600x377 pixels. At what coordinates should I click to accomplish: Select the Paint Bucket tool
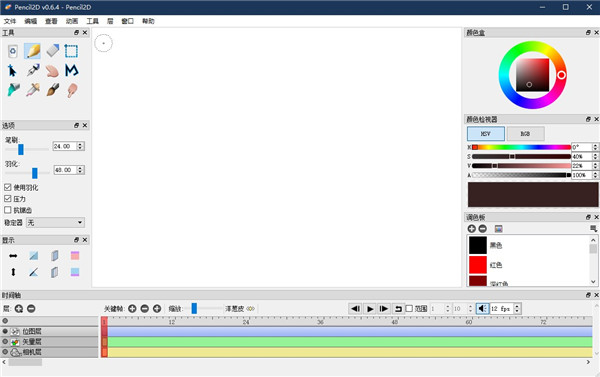point(13,90)
